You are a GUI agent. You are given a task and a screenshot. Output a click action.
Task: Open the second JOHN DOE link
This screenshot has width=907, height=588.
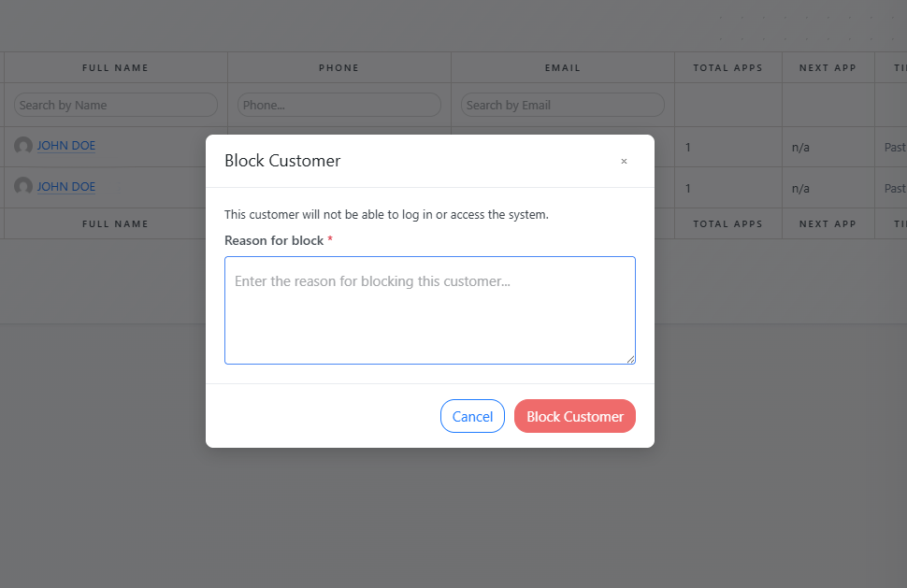[x=66, y=187]
